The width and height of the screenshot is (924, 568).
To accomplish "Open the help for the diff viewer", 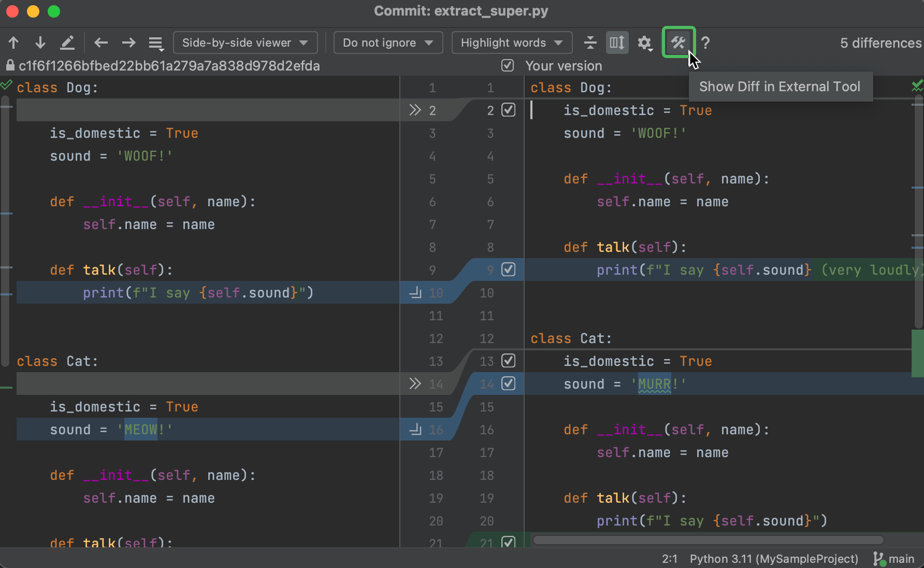I will click(705, 42).
